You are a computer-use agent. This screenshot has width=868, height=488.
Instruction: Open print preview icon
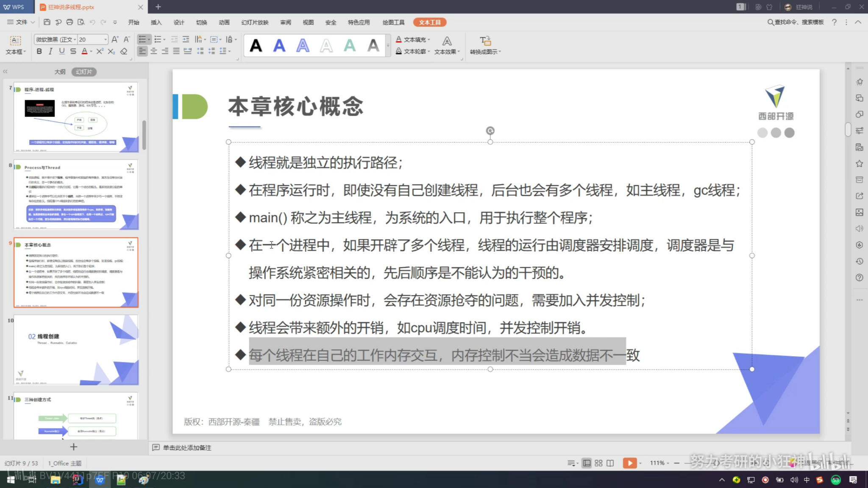click(81, 22)
